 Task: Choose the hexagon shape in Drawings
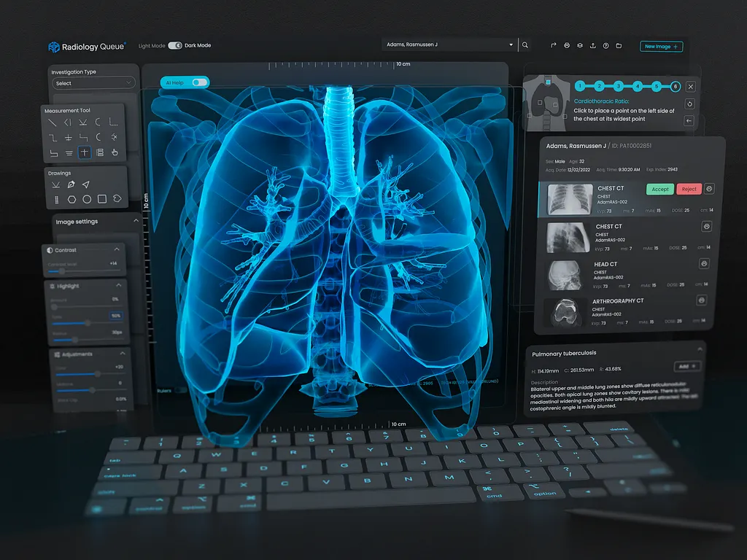(x=71, y=198)
